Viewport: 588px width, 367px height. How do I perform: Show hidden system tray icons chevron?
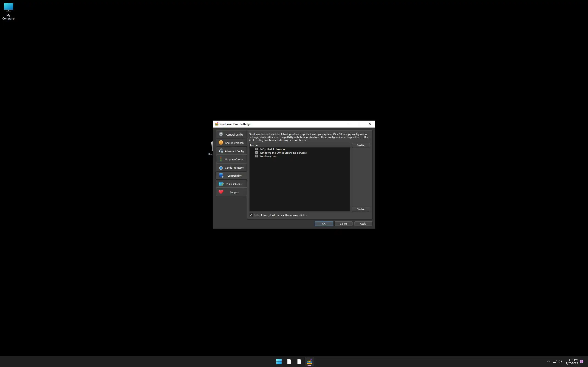[x=548, y=362]
